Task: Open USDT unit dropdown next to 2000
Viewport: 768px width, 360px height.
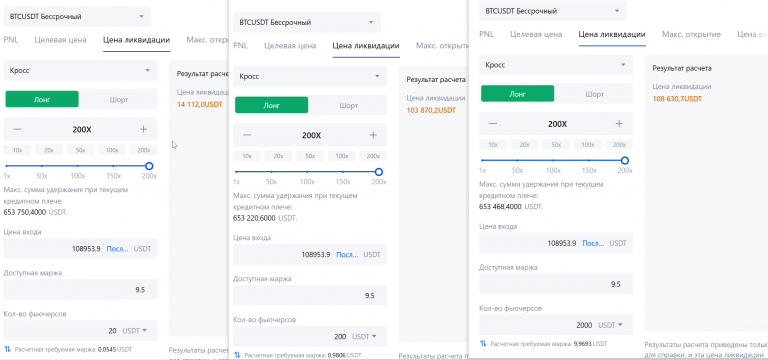Action: click(x=610, y=325)
